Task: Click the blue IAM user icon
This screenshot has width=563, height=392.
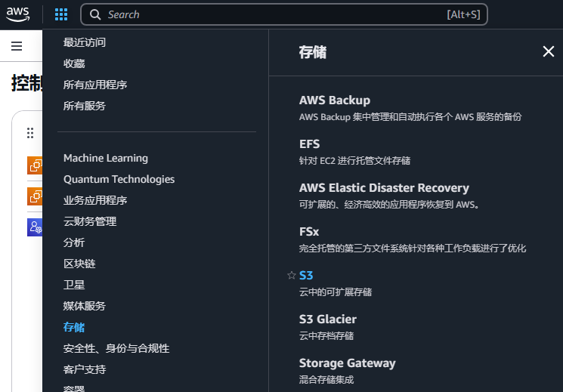Action: click(35, 227)
